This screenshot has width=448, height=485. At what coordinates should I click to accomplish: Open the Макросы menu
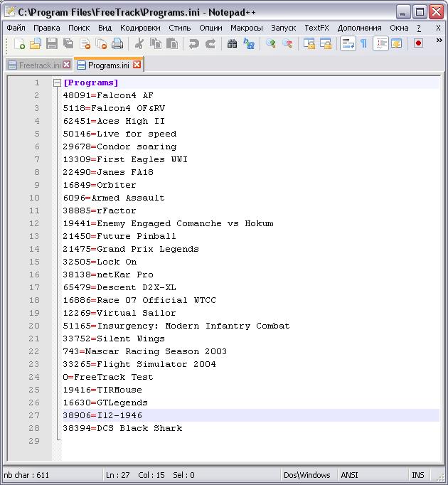pyautogui.click(x=247, y=28)
